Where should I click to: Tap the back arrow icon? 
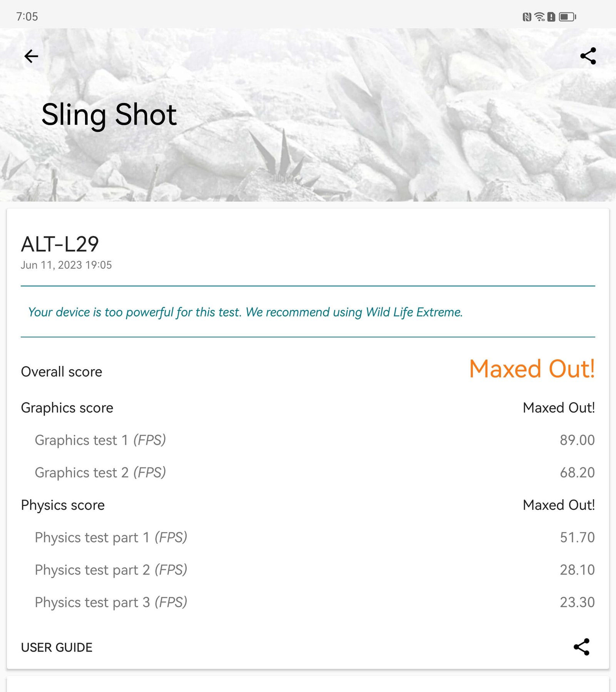pos(31,56)
